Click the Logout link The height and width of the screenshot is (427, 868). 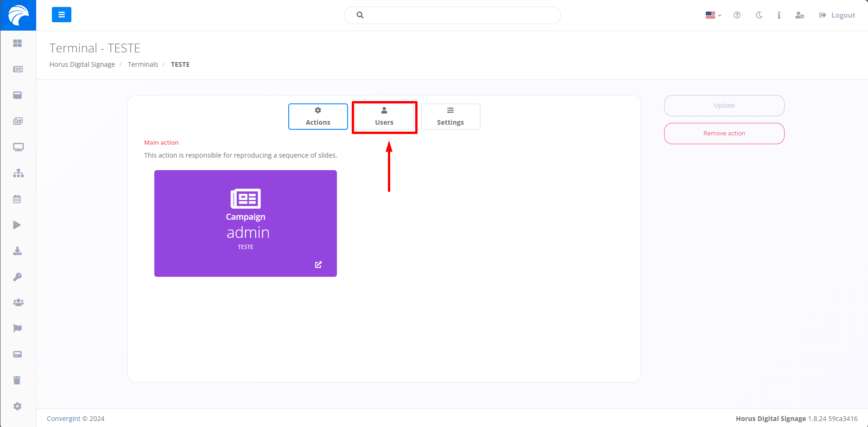[x=837, y=15]
